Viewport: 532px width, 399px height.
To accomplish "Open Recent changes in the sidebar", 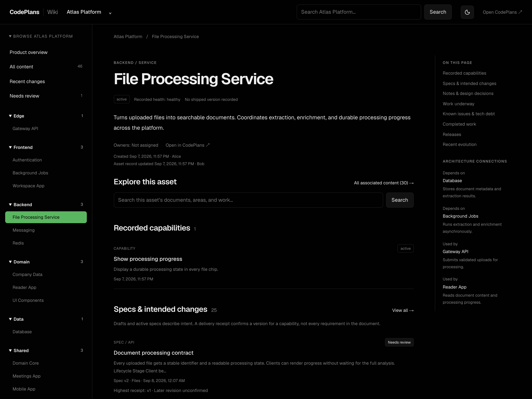I will pos(46,81).
